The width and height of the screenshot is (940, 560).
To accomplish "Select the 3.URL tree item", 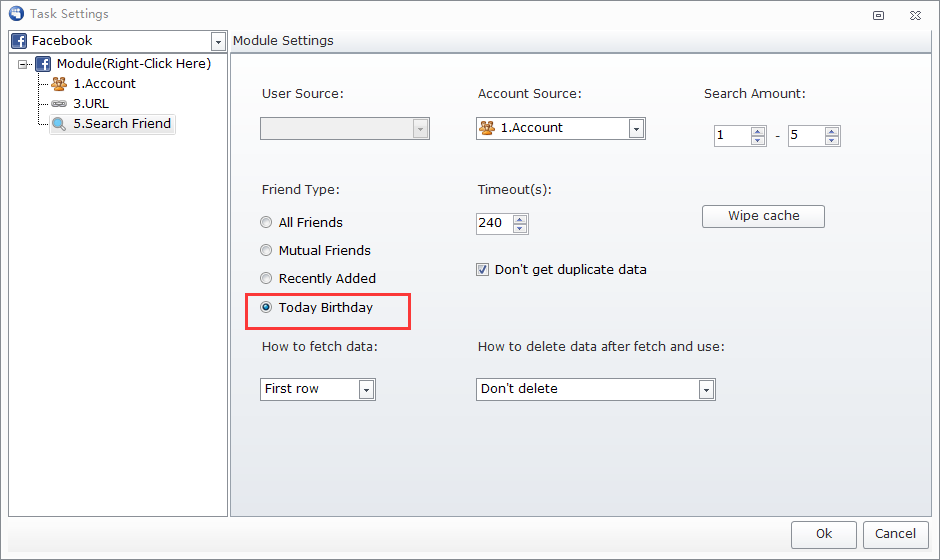I will 91,104.
